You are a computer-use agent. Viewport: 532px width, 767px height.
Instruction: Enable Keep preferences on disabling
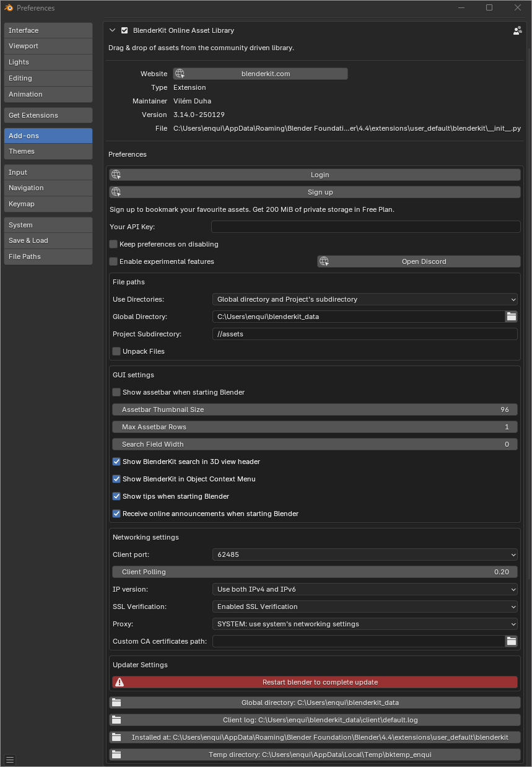point(113,244)
